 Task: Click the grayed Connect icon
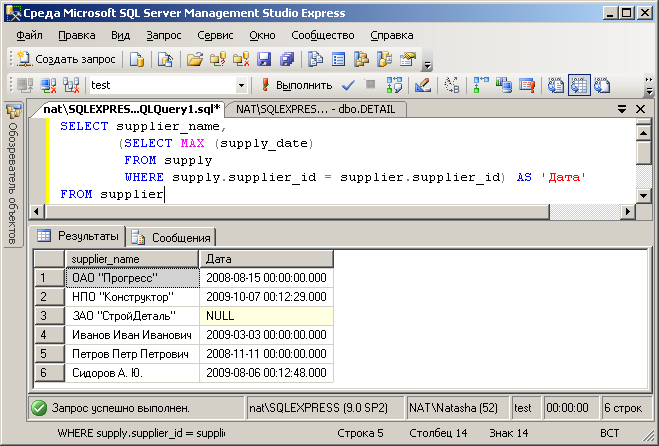(x=25, y=85)
